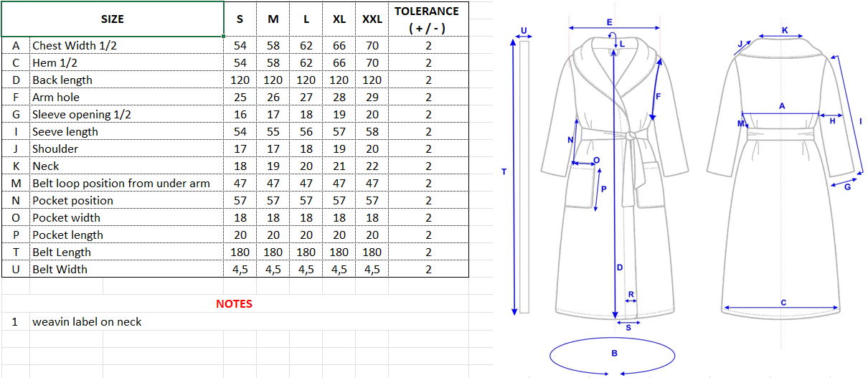Image resolution: width=868 pixels, height=378 pixels.
Task: Click the 'K' neck label on back view
Action: coord(785,30)
